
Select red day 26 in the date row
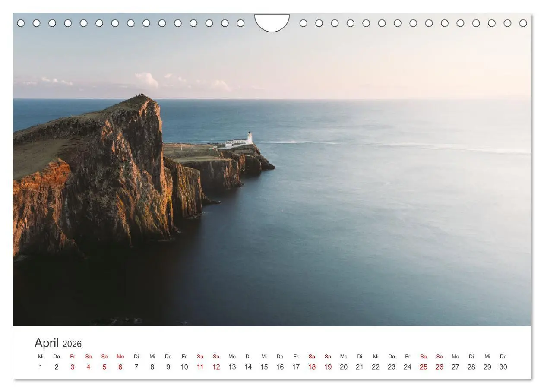440,367
